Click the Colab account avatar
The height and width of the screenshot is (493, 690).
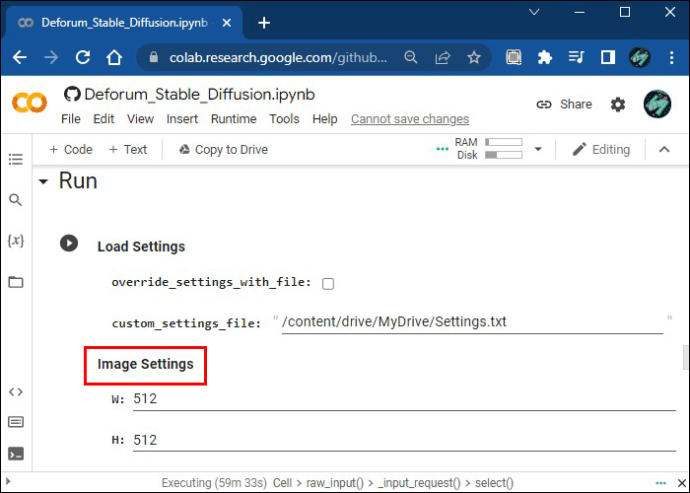pyautogui.click(x=657, y=104)
